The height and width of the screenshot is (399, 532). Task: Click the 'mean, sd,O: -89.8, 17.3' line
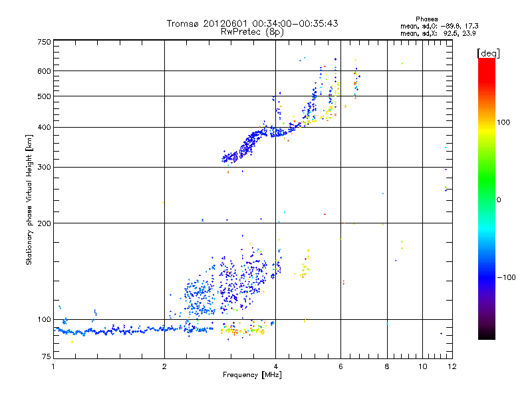click(440, 26)
